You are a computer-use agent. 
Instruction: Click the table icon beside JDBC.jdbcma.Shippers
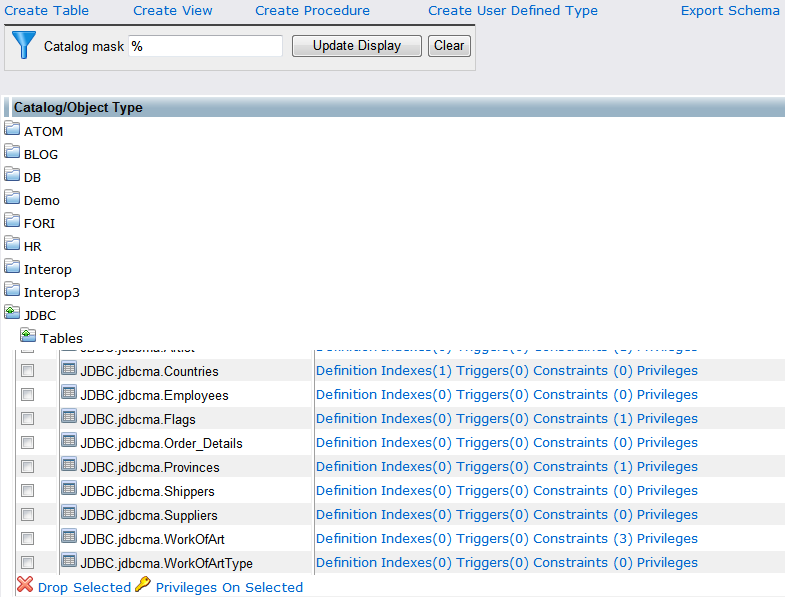coord(69,490)
